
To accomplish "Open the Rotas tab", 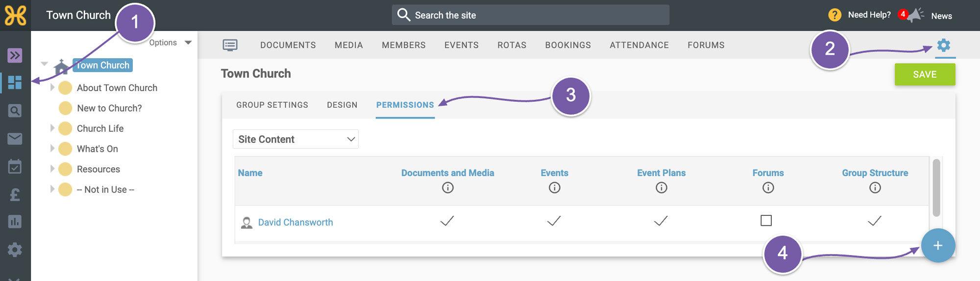I will tap(512, 45).
